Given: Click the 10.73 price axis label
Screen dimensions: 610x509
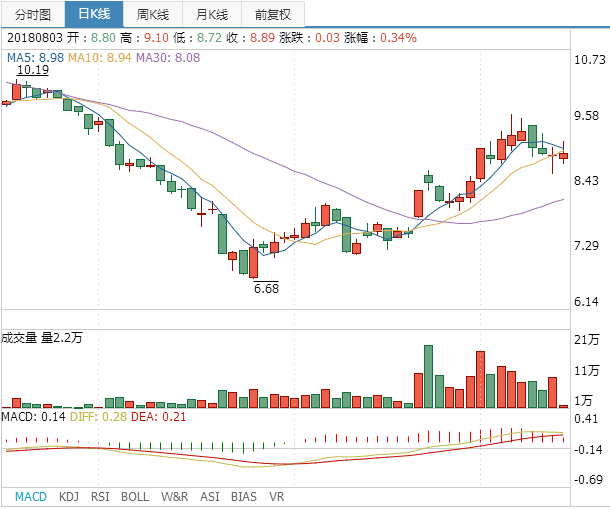Looking at the screenshot, I should (x=590, y=60).
